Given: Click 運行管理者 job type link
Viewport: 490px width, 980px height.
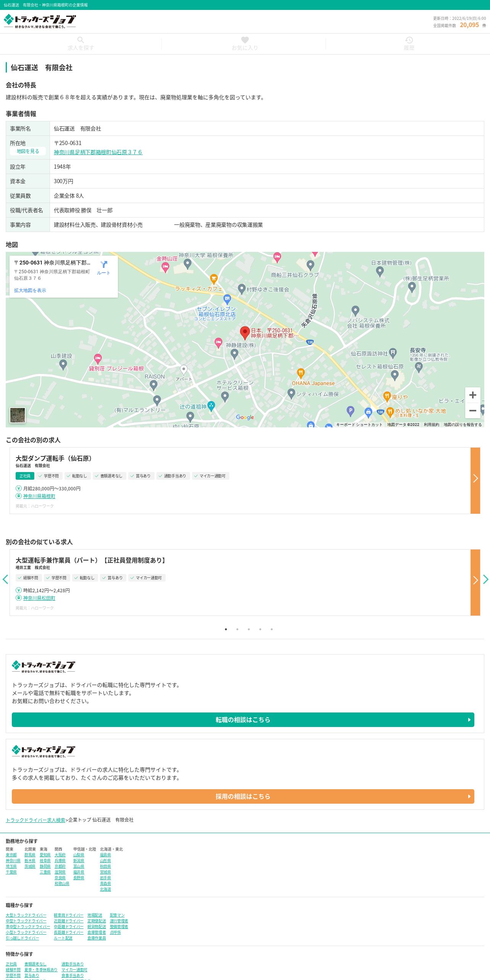Looking at the screenshot, I should coord(119,921).
